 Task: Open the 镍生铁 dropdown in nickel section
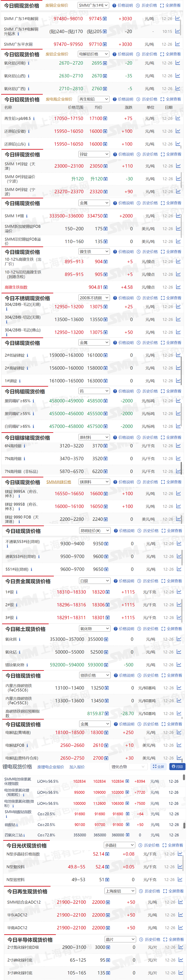pos(94,251)
